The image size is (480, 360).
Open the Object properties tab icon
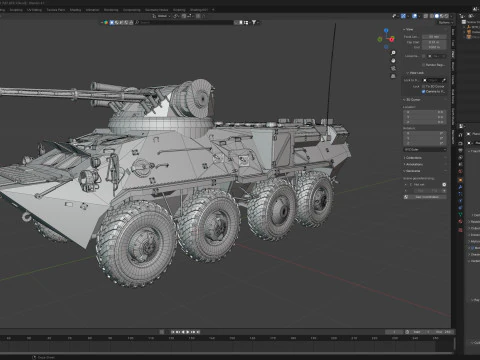pyautogui.click(x=461, y=180)
